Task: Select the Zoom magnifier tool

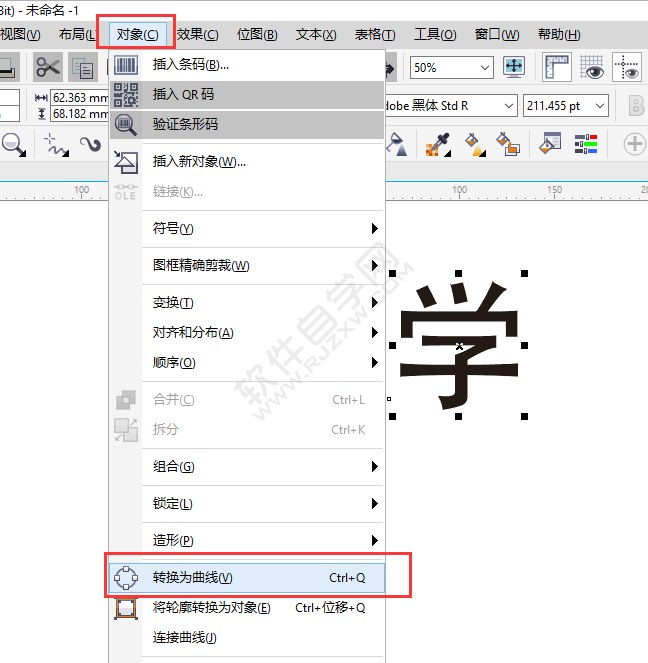Action: [x=14, y=144]
